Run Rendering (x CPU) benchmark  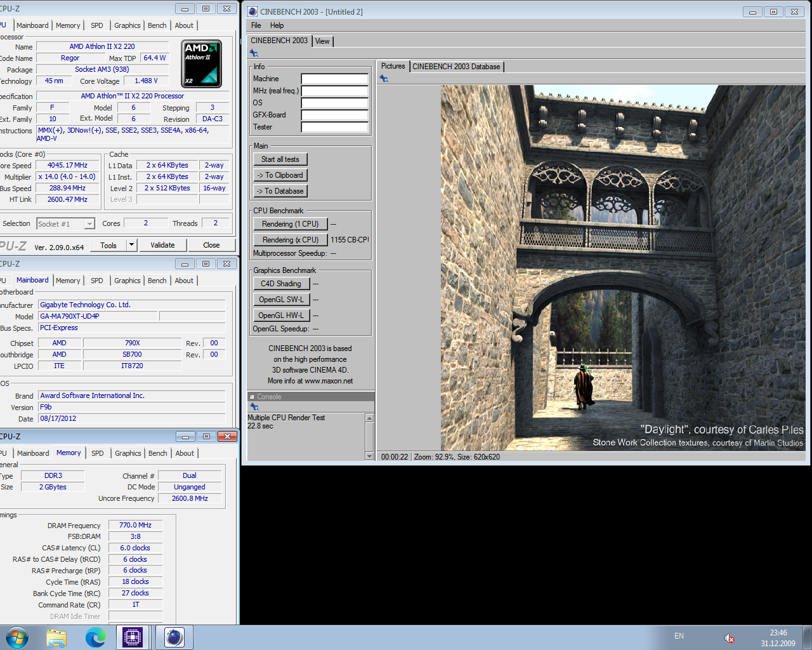[x=290, y=240]
